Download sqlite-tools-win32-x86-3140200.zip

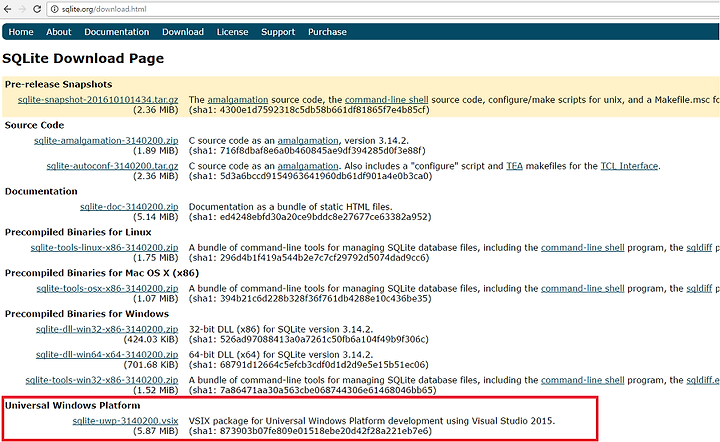coord(102,380)
